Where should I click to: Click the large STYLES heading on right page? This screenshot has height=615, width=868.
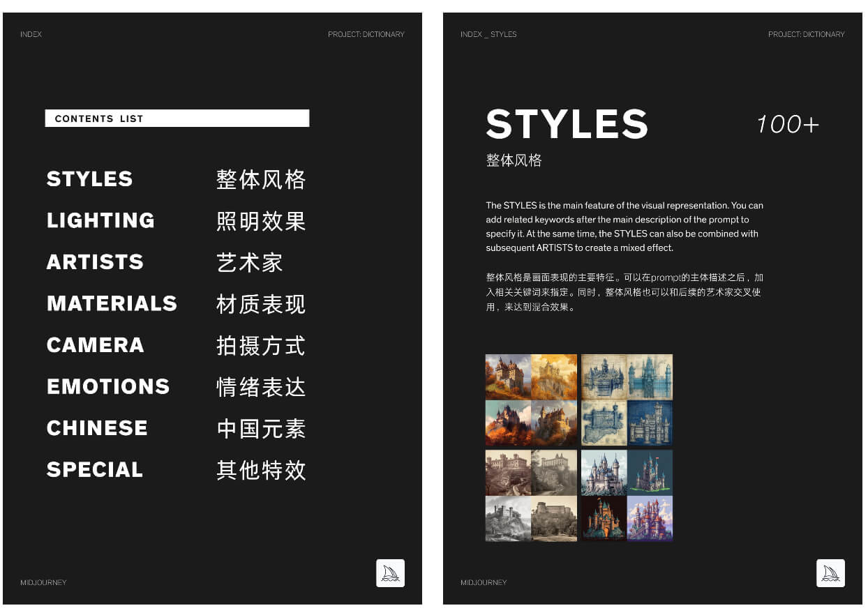tap(567, 124)
